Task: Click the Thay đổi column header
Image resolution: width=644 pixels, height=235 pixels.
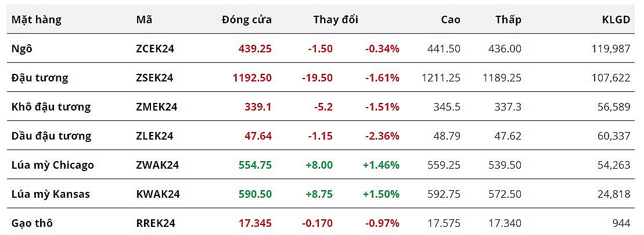Action: [336, 20]
